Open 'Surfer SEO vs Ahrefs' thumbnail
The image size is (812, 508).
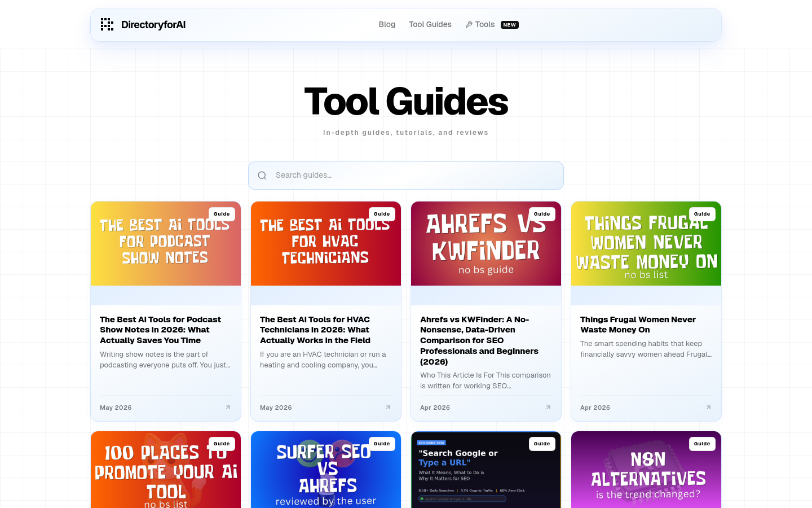click(x=326, y=470)
